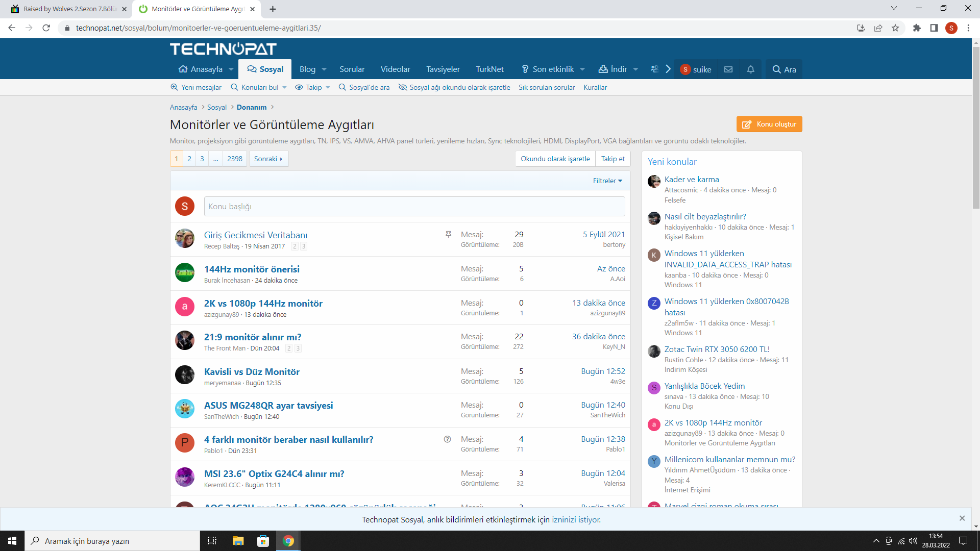Click the Chrome share page icon
This screenshot has width=980, height=551.
click(x=878, y=28)
